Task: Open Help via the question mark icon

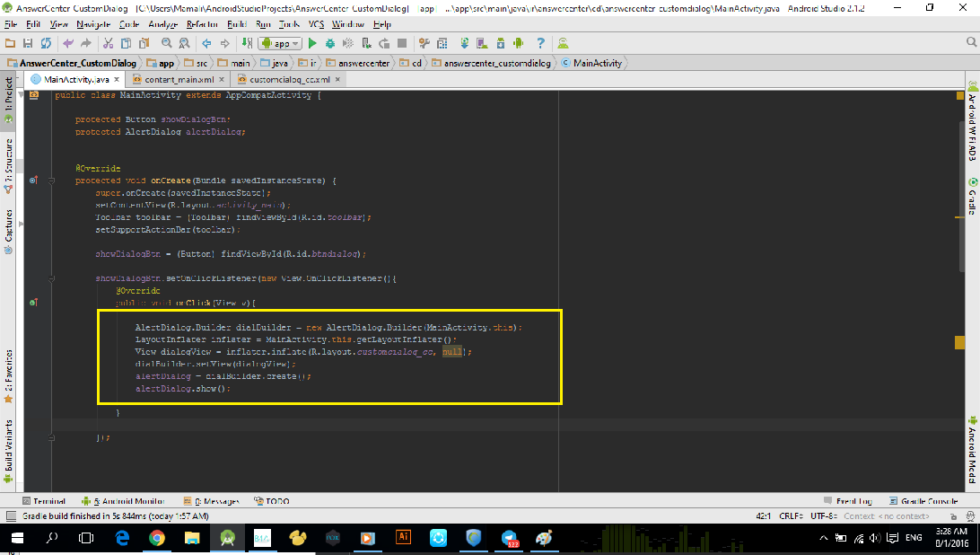Action: click(x=540, y=43)
